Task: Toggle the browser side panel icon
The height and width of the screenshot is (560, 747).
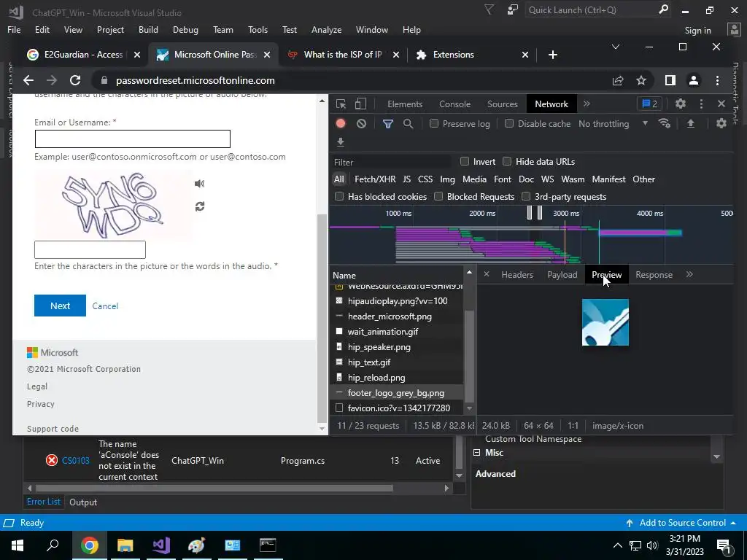Action: [x=670, y=80]
